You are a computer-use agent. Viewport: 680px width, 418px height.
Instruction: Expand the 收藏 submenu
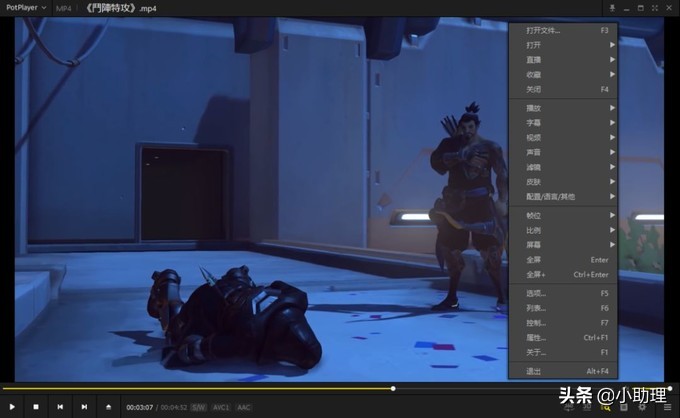tap(563, 75)
